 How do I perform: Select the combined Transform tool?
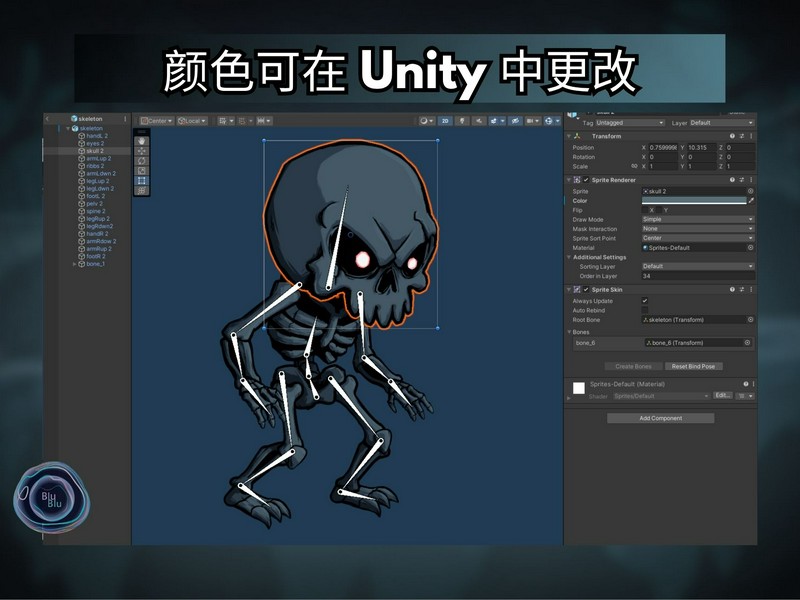(x=142, y=190)
